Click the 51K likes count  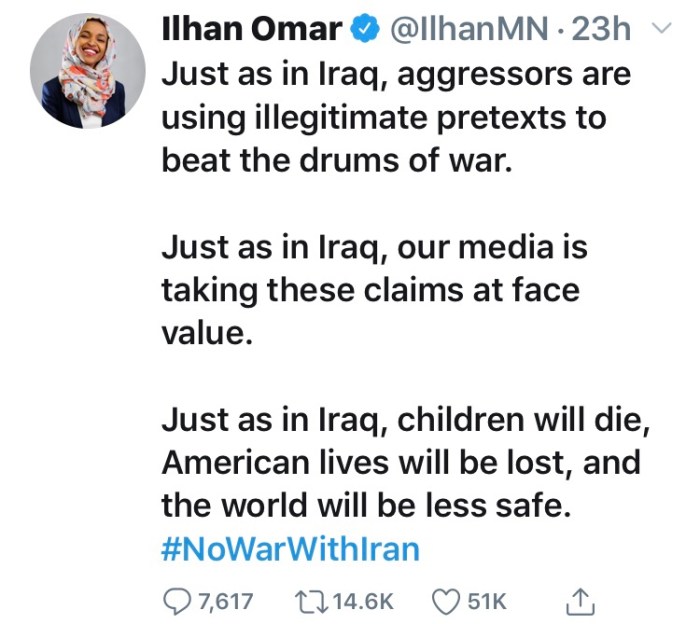pyautogui.click(x=488, y=600)
